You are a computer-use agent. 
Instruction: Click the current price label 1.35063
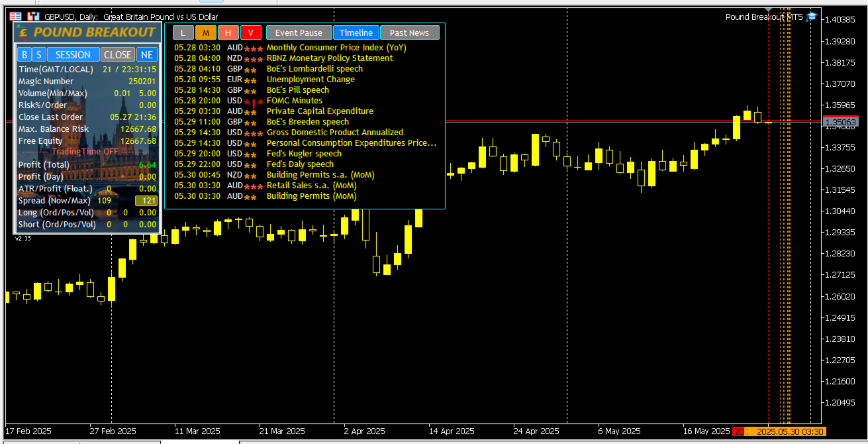[x=840, y=123]
